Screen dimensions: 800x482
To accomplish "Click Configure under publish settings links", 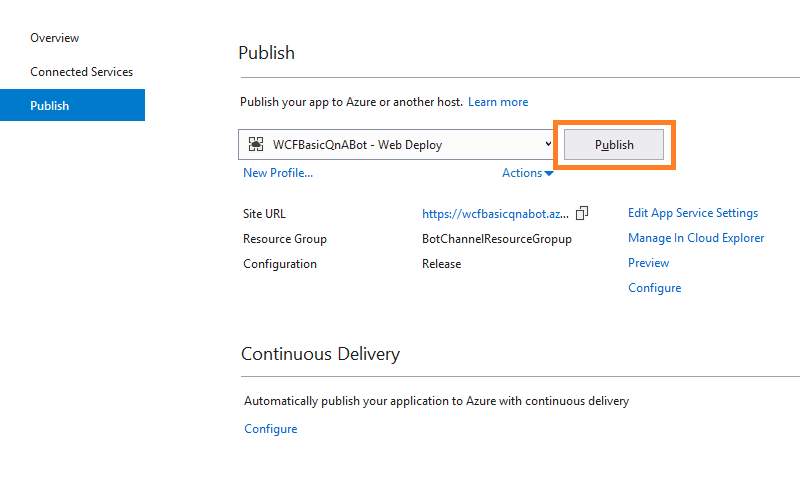I will click(655, 288).
